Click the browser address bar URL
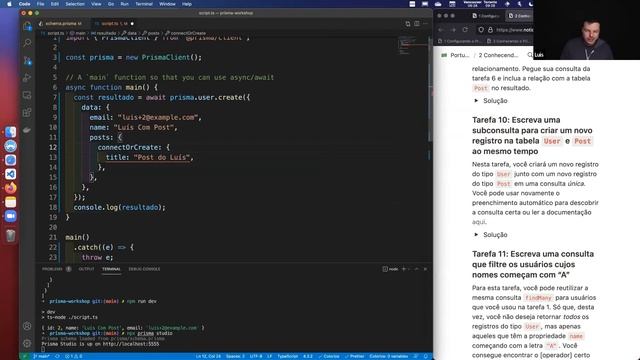 pos(514,30)
